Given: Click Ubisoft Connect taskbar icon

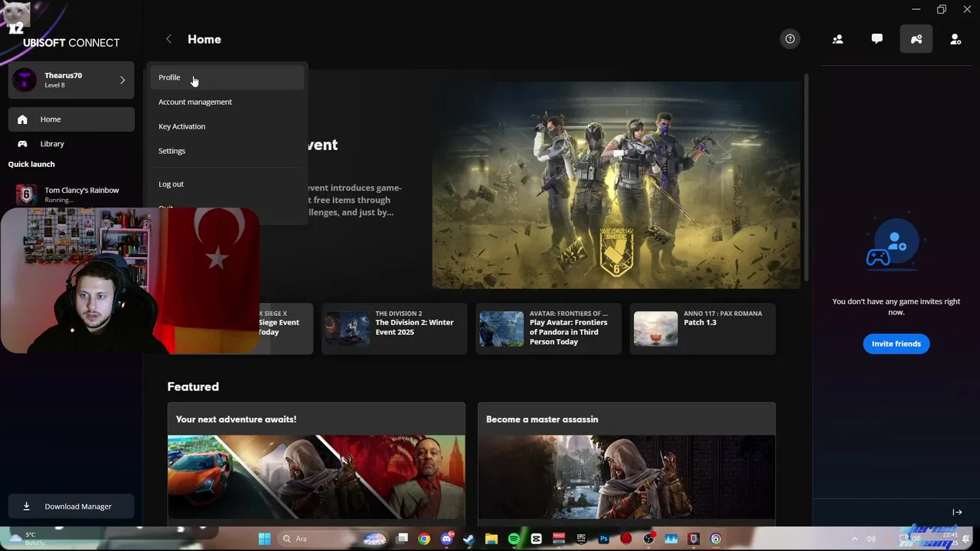Looking at the screenshot, I should (x=716, y=539).
